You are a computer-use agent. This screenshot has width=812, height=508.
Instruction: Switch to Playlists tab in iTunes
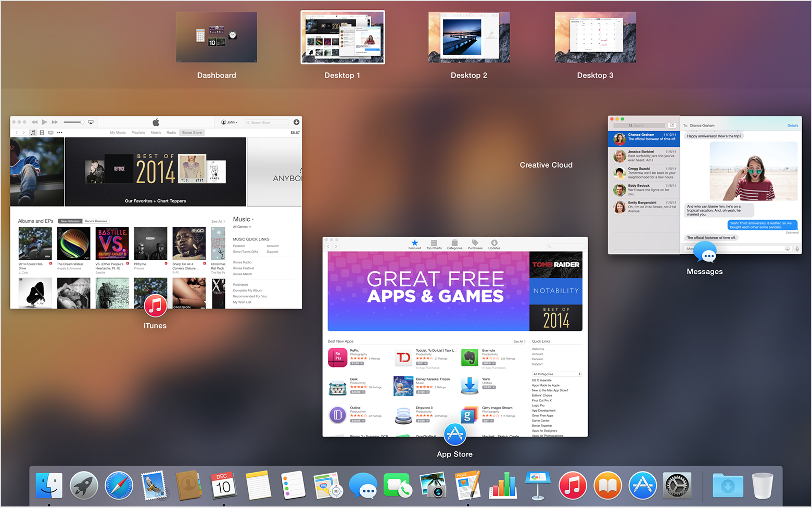[x=138, y=133]
